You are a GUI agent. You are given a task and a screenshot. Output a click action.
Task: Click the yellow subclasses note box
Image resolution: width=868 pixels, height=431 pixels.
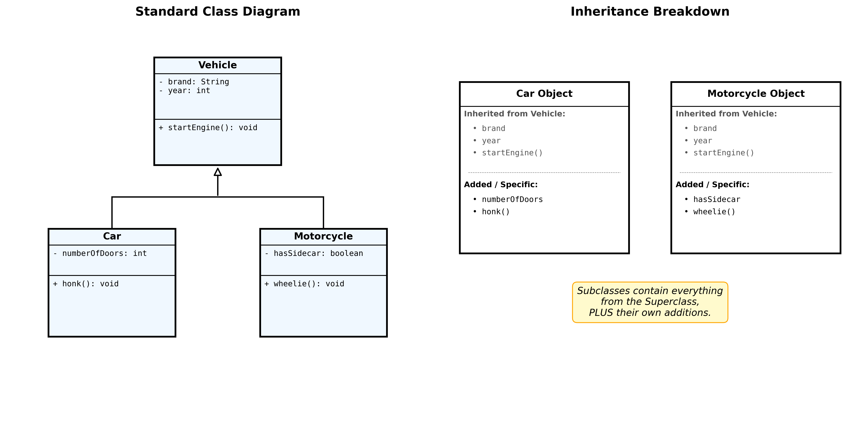[650, 302]
